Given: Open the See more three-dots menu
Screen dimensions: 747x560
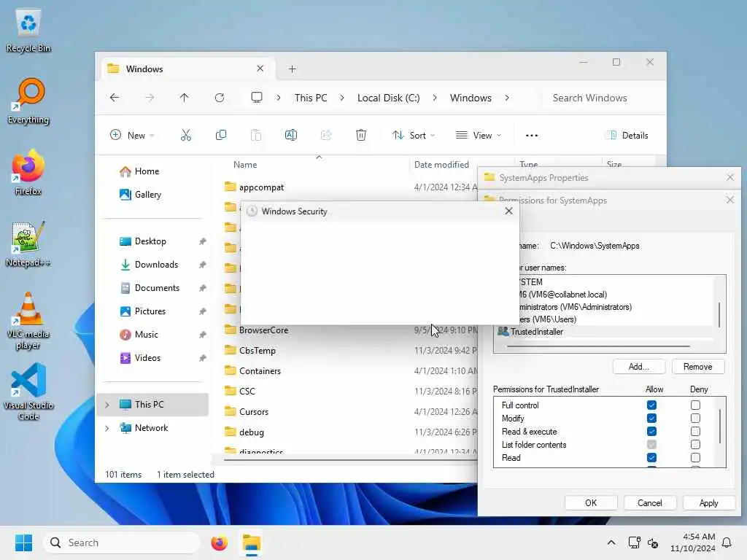Looking at the screenshot, I should pos(532,135).
